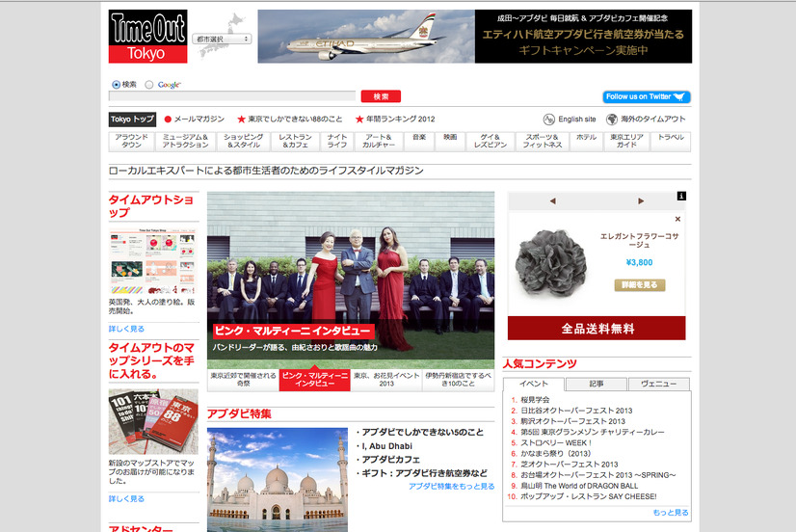Select the ピンク・マルティーニ インタビュー slide tab

pos(315,380)
